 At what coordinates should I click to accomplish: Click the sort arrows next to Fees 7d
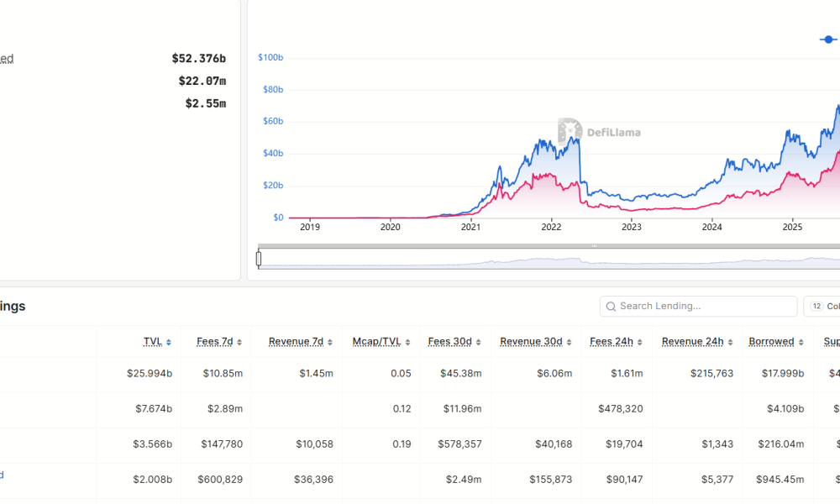tap(240, 341)
